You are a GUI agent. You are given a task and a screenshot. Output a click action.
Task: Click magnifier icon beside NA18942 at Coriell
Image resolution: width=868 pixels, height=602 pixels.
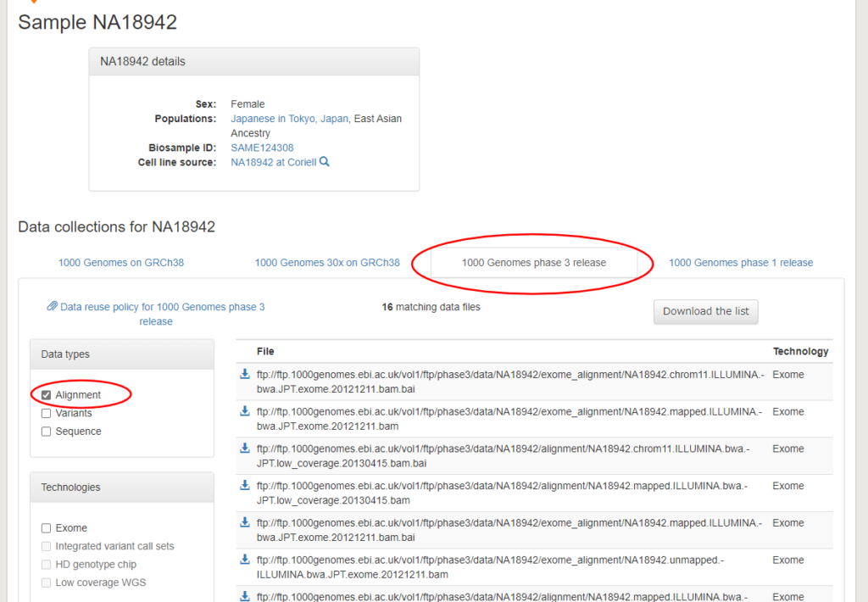click(x=325, y=162)
